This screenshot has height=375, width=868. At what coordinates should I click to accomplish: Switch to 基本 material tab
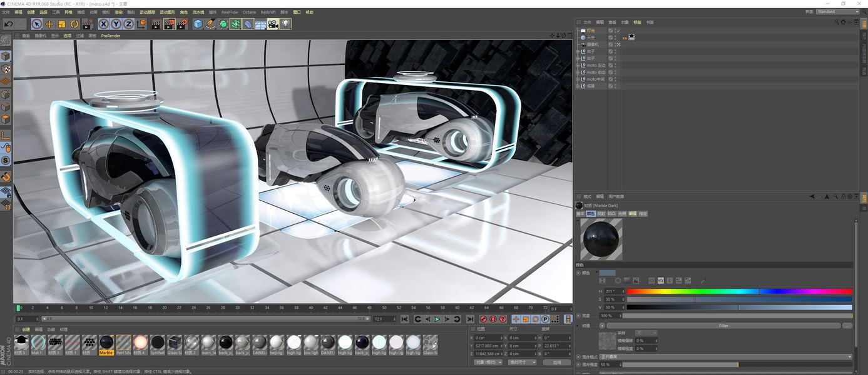(x=580, y=214)
